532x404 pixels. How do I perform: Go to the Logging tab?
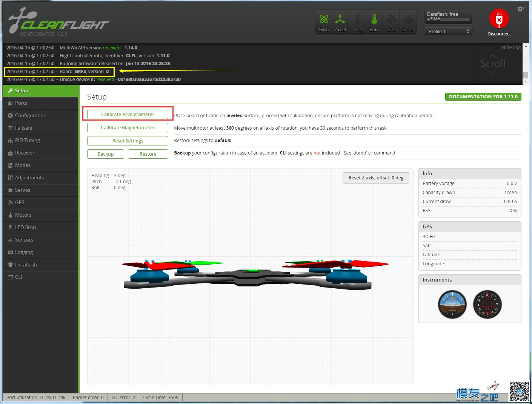point(40,252)
